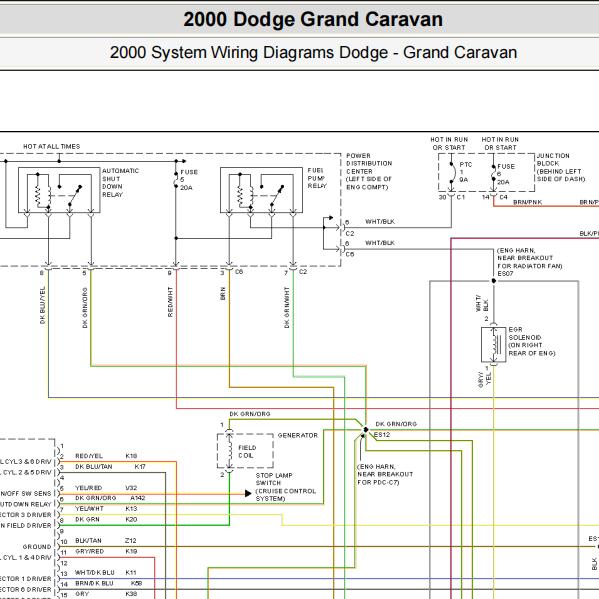The width and height of the screenshot is (599, 599).
Task: Select the C4 connector label
Action: click(503, 197)
